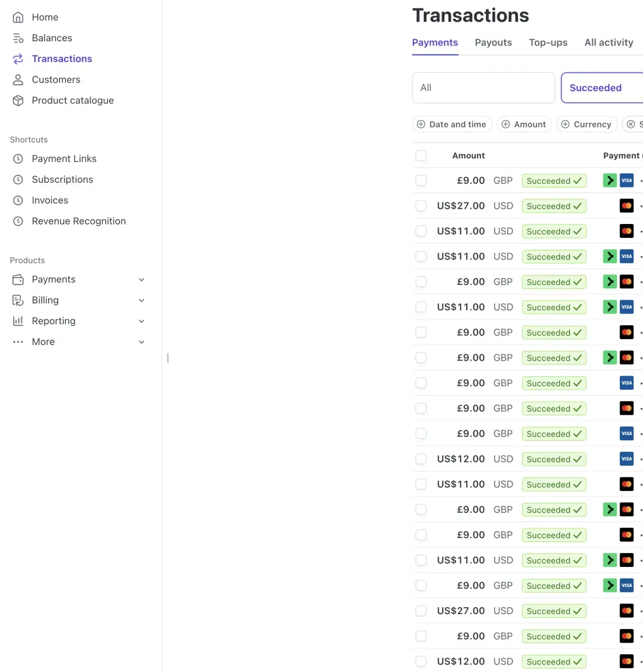643x672 pixels.
Task: Click the Home icon in sidebar
Action: tap(18, 18)
